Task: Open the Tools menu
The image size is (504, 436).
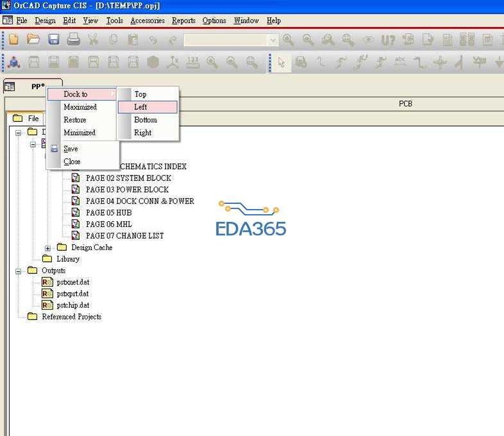Action: [114, 21]
